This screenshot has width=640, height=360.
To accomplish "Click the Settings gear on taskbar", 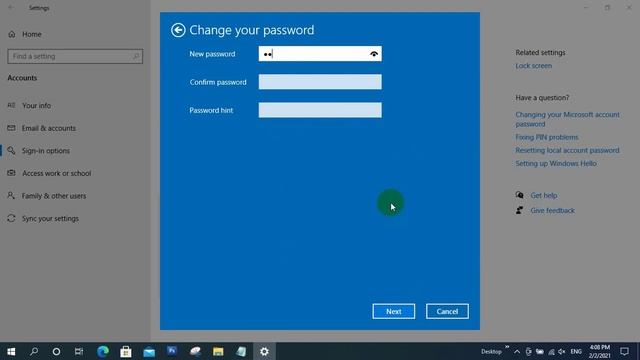I will pos(264,351).
